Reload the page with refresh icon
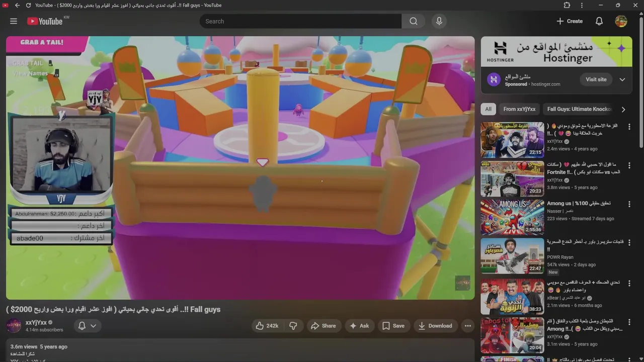 (x=28, y=5)
